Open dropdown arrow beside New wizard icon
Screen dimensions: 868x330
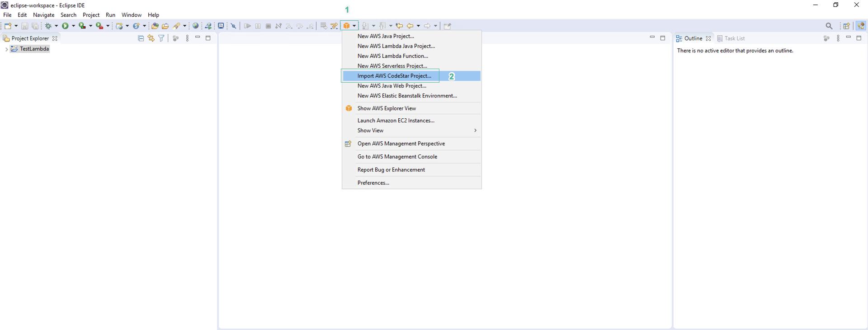pyautogui.click(x=16, y=26)
